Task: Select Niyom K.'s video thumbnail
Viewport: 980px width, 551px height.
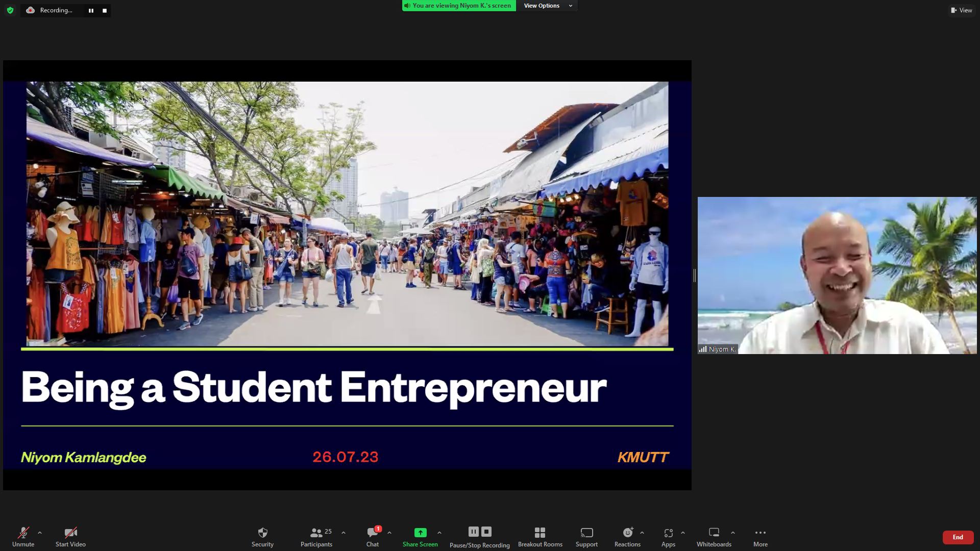Action: (837, 275)
